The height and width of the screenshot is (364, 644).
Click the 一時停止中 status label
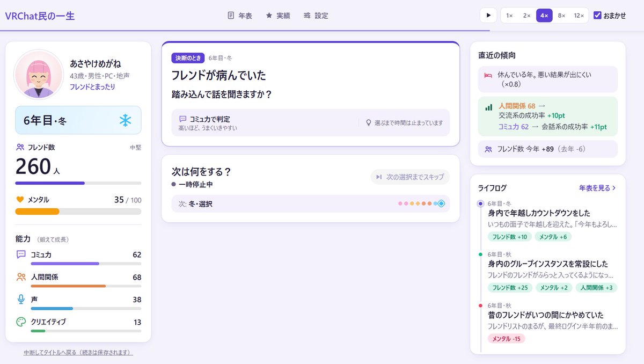(x=196, y=184)
